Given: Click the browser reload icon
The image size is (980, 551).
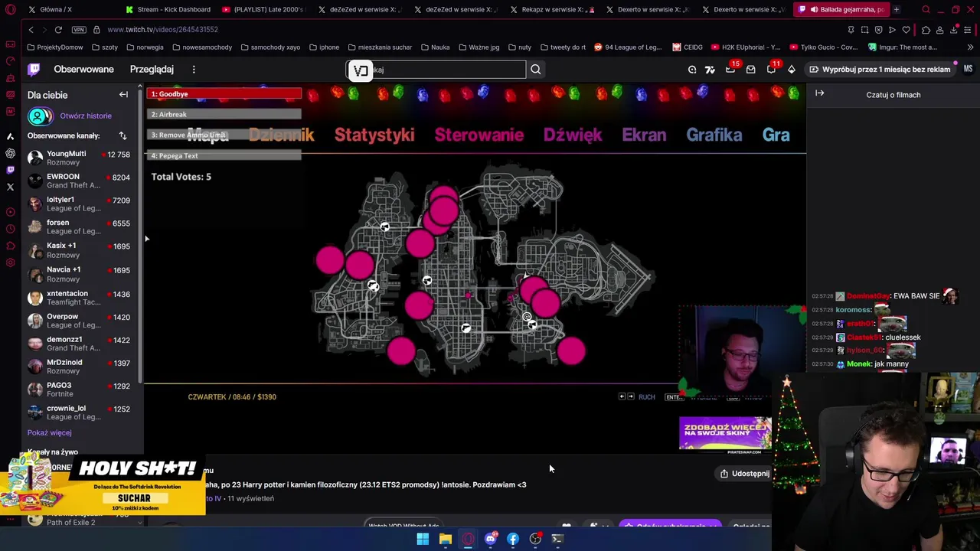Looking at the screenshot, I should pyautogui.click(x=58, y=30).
